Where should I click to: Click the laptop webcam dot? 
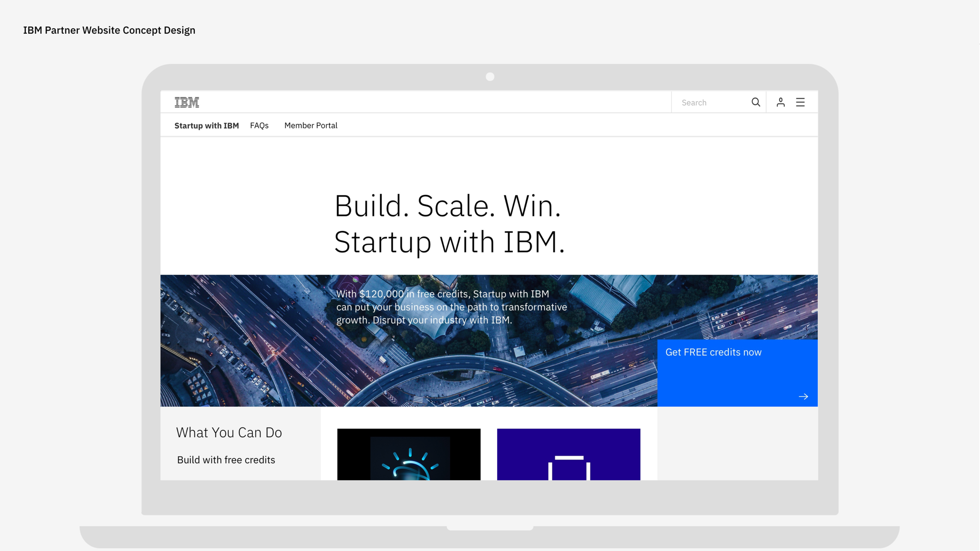pos(490,77)
